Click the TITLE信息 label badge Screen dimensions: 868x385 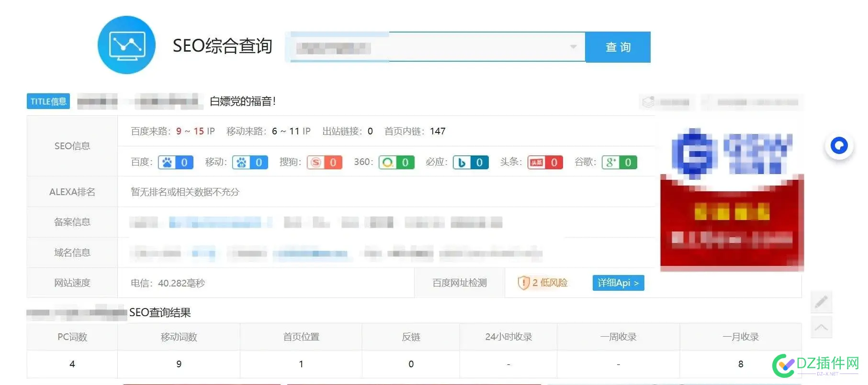pyautogui.click(x=48, y=101)
